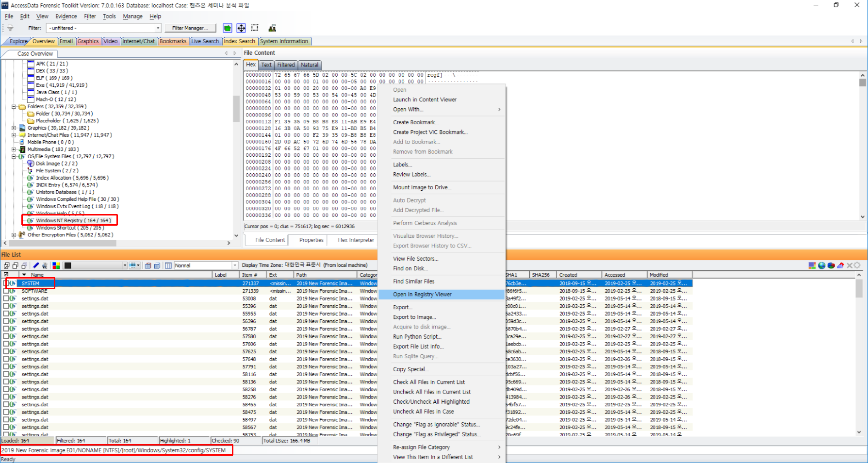
Task: Click the blue pen bookmark icon
Action: [35, 265]
